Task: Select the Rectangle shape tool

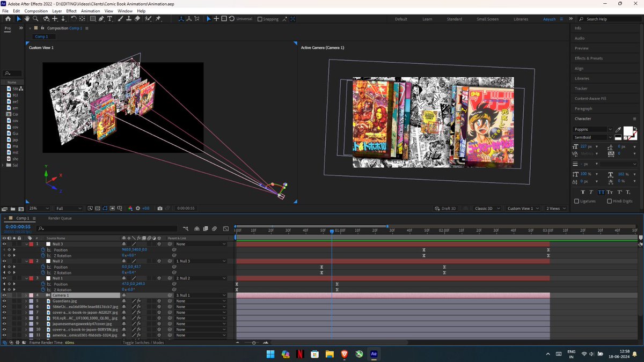Action: pos(92,19)
